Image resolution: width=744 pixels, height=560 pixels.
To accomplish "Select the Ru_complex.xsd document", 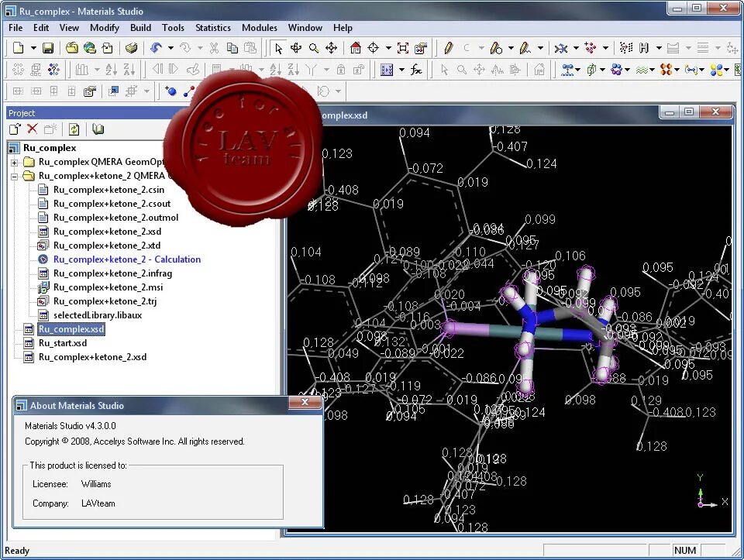I will click(71, 328).
